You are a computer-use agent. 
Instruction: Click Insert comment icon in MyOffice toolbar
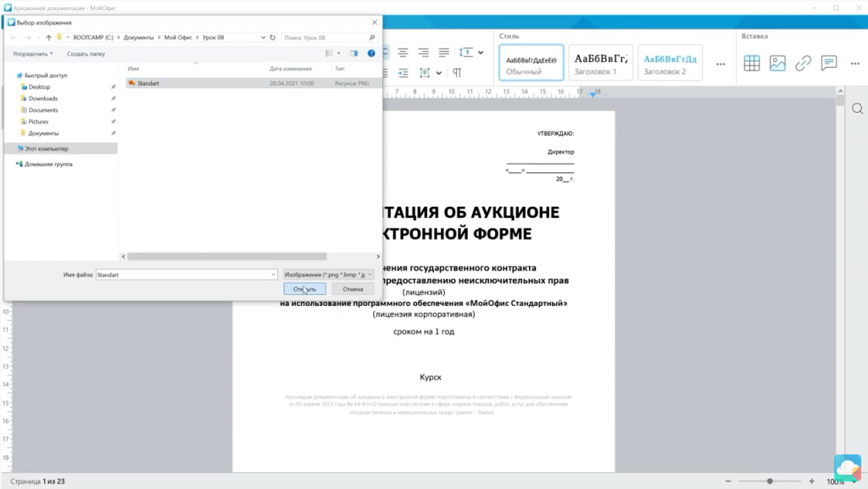829,63
